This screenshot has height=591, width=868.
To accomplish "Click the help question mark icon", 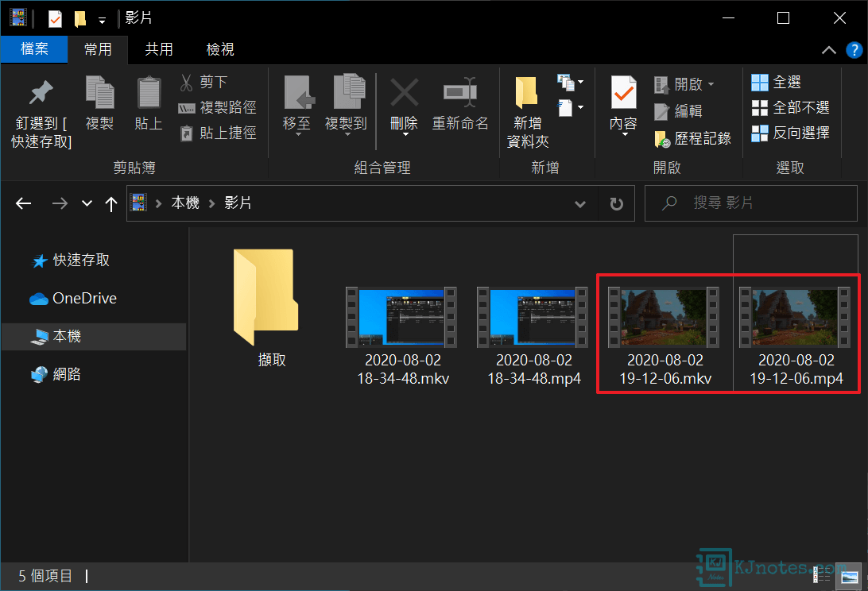I will (x=854, y=49).
